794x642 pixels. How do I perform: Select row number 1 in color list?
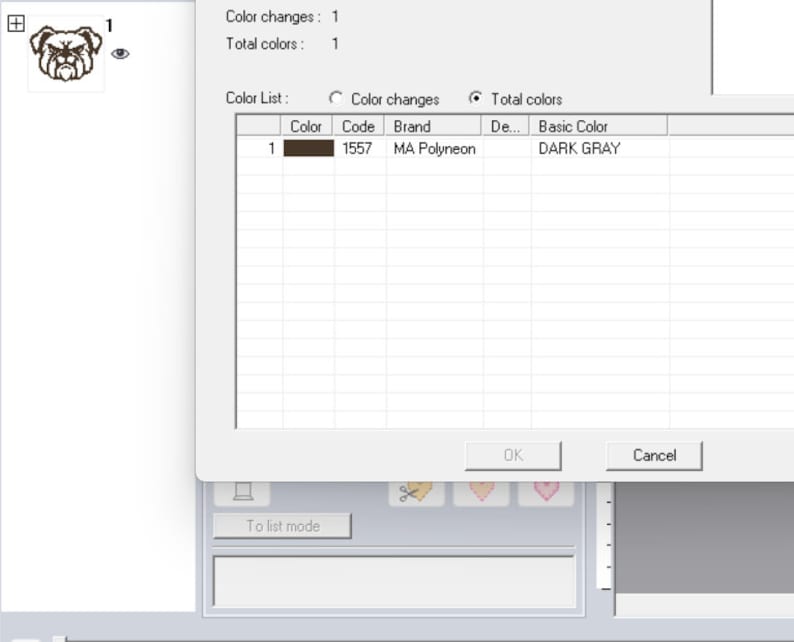(271, 148)
